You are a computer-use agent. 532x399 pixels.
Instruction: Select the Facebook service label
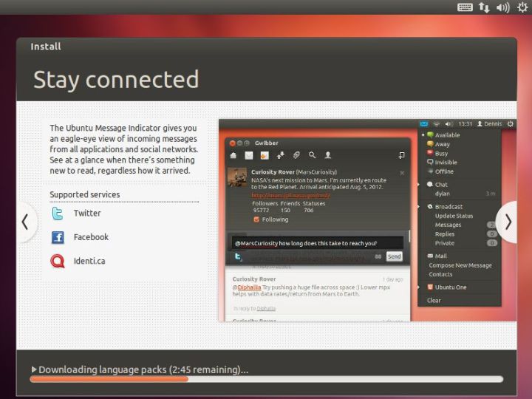click(x=91, y=237)
